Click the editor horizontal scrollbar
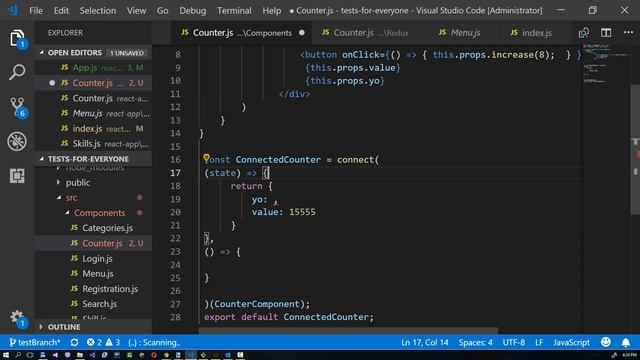Screen dimensions: 640x360 click(348, 330)
